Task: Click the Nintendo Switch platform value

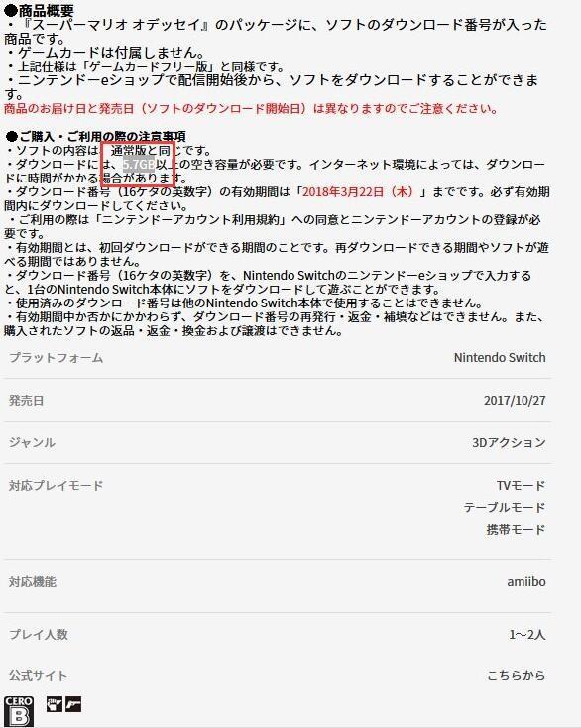Action: [x=500, y=357]
